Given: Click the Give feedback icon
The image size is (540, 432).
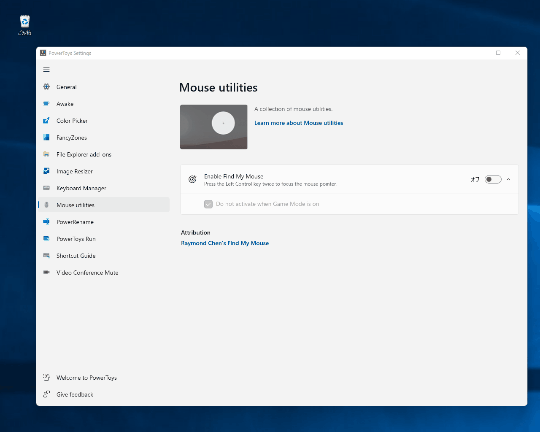Looking at the screenshot, I should point(46,394).
